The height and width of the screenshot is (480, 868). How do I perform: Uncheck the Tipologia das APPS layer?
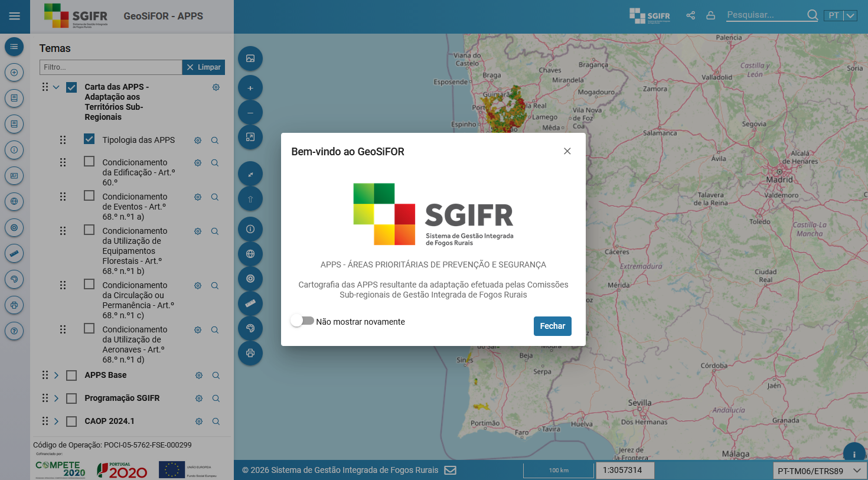click(89, 139)
